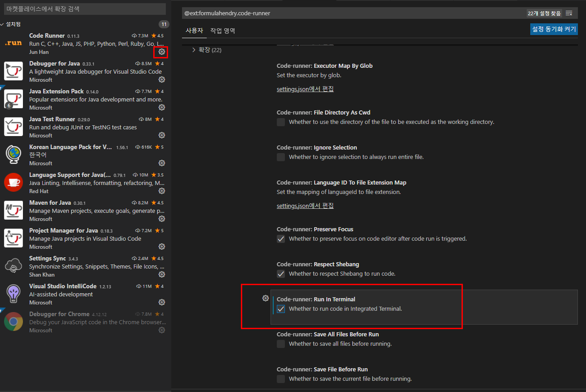
Task: Select the Debugger for Chrome title
Action: click(59, 314)
